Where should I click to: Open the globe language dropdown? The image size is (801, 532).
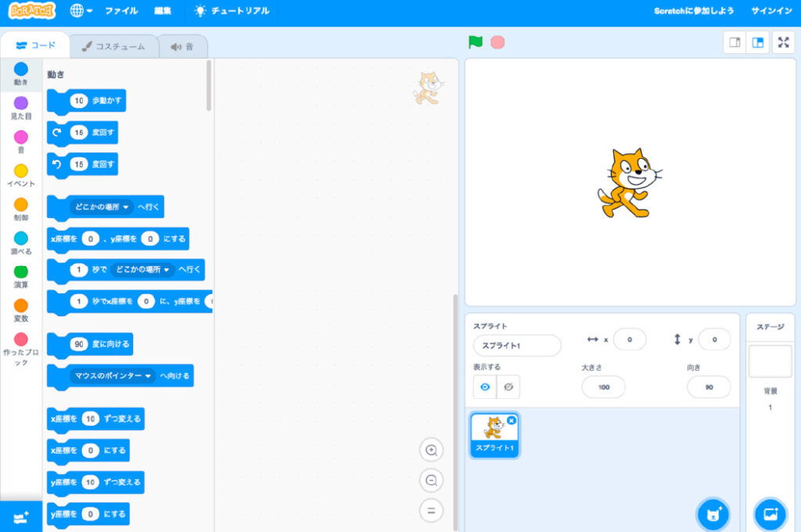click(81, 11)
